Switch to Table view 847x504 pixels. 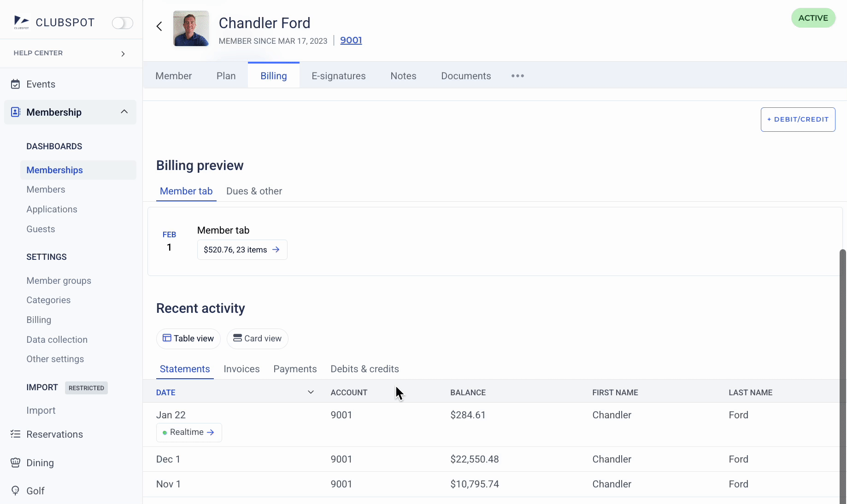point(188,339)
